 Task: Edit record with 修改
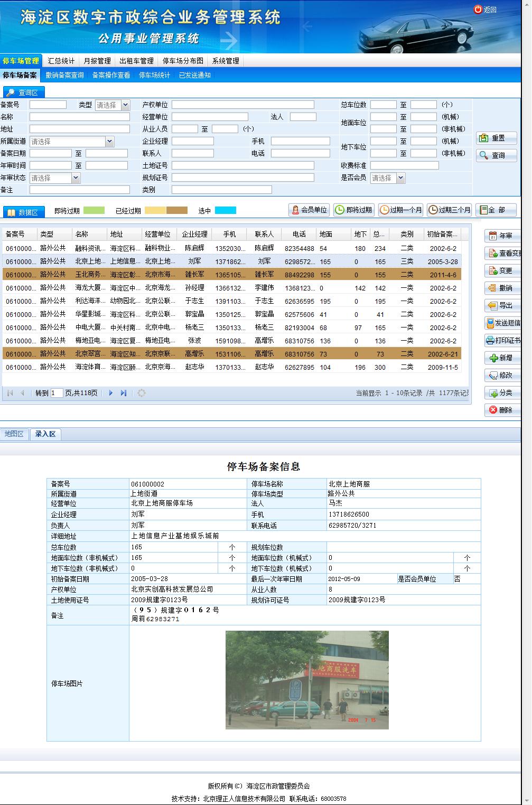pyautogui.click(x=502, y=375)
